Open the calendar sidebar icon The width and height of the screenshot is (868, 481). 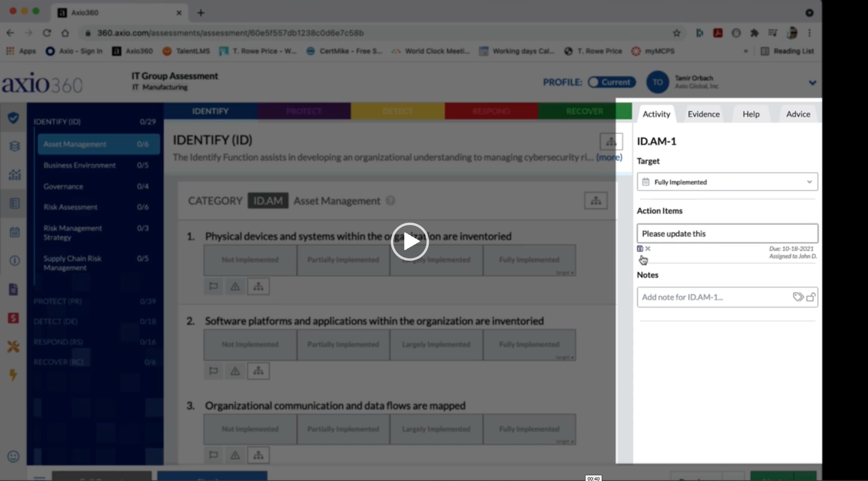[x=15, y=232]
